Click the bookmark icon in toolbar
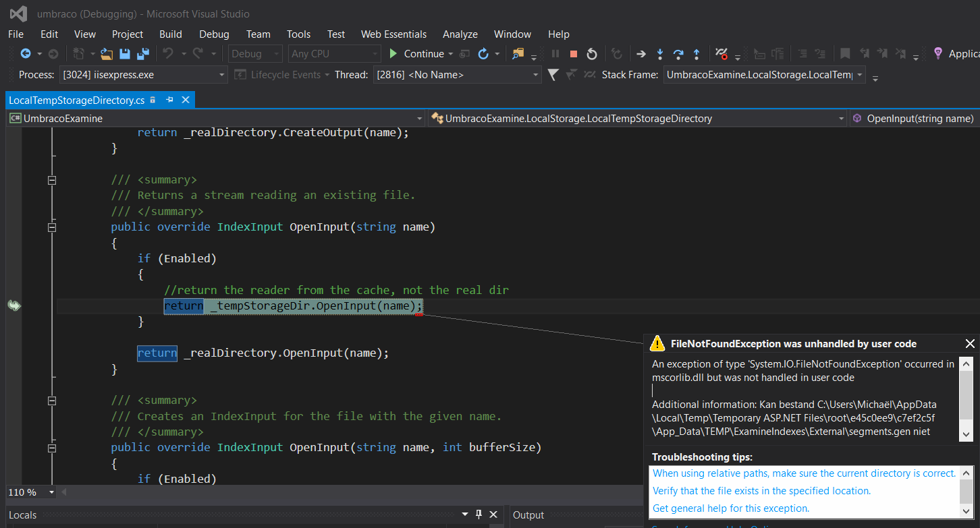This screenshot has width=980, height=528. coord(845,53)
